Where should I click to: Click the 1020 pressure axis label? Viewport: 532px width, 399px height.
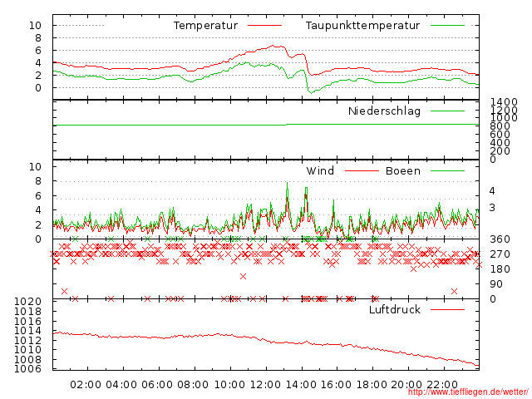click(x=30, y=302)
